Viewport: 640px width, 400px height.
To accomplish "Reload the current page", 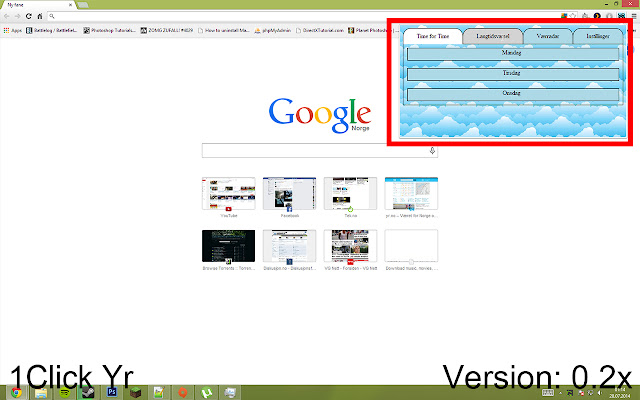I will [x=29, y=16].
